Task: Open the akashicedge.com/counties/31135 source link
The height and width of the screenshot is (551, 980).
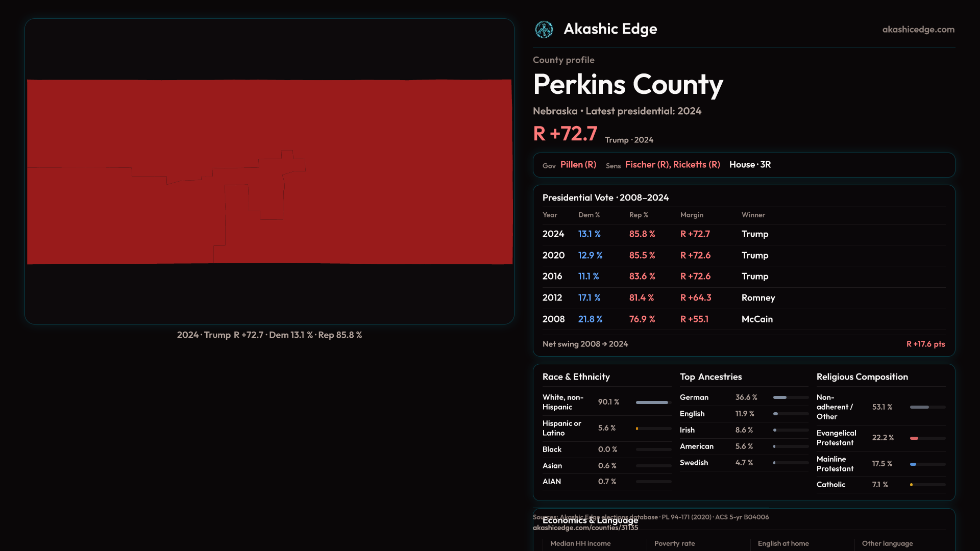Action: (585, 528)
